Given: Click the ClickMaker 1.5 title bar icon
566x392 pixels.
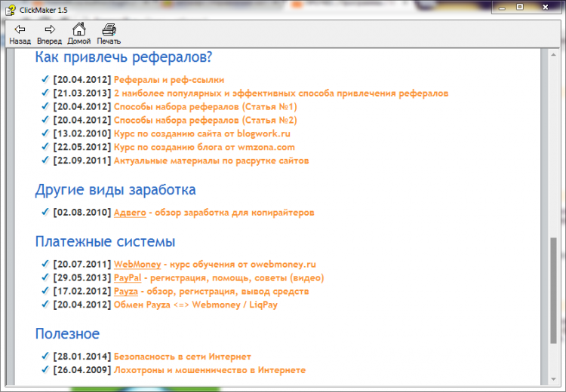Looking at the screenshot, I should click(x=11, y=10).
